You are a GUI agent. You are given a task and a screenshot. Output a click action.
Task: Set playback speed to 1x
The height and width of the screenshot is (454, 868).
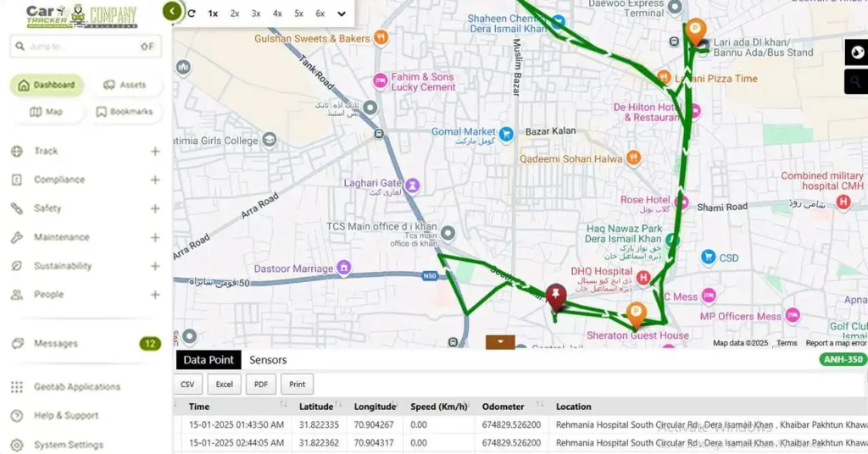point(213,14)
